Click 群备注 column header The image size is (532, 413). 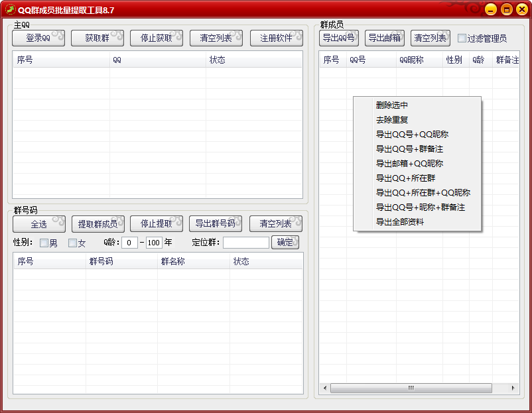[506, 60]
